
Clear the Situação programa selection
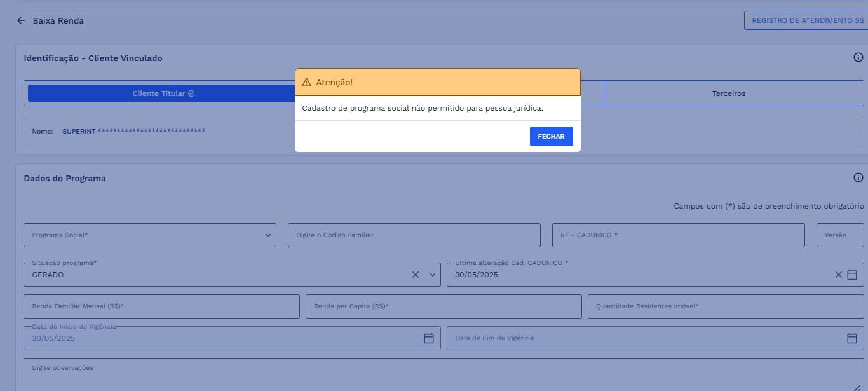pos(416,275)
